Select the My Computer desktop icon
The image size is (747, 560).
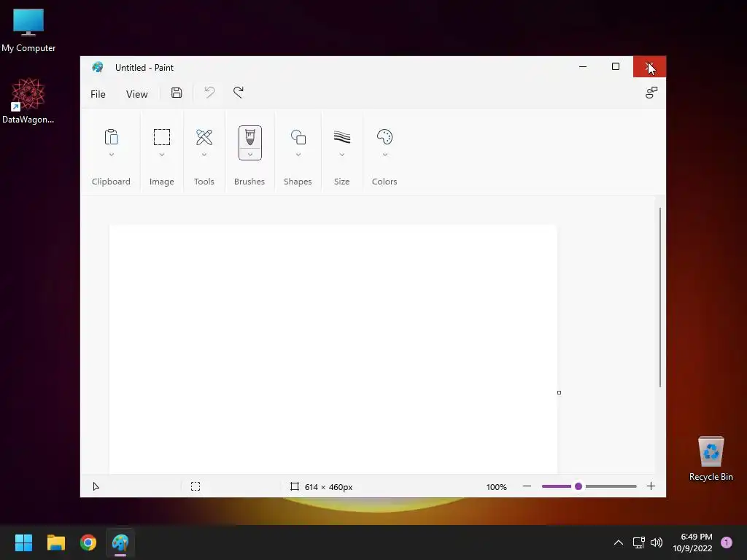[28, 31]
